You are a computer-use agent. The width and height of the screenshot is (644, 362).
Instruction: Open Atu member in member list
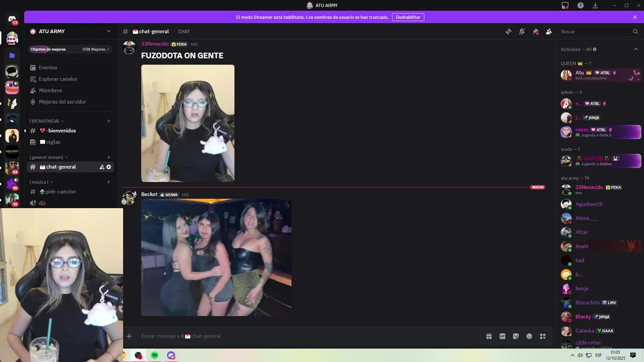(x=600, y=75)
